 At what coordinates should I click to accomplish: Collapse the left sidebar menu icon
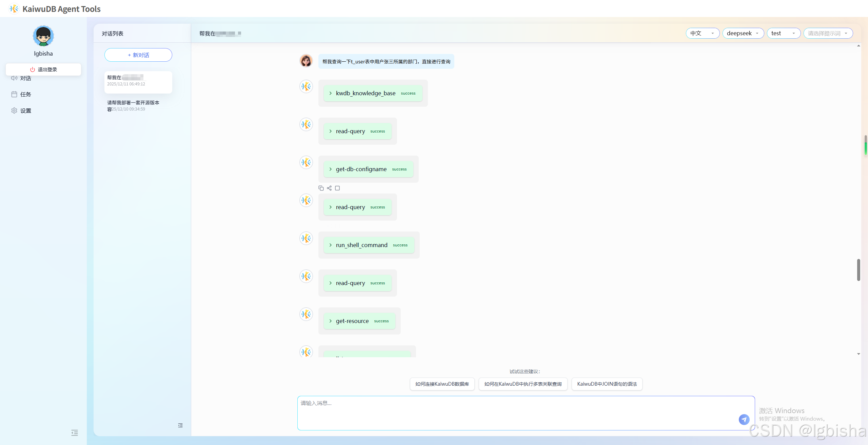pyautogui.click(x=75, y=432)
